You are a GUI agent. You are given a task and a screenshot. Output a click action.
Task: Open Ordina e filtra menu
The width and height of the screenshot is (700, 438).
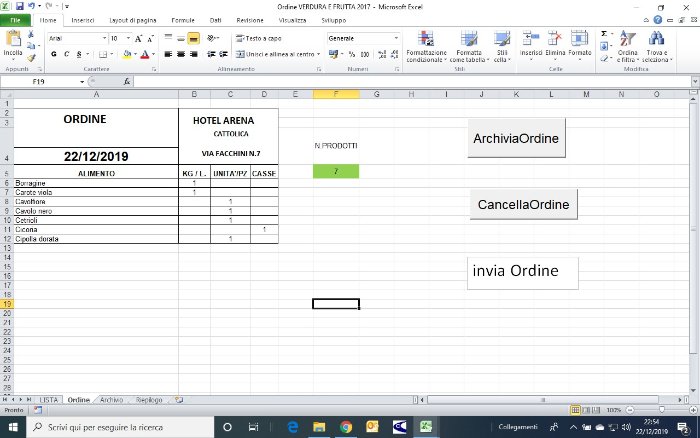628,47
